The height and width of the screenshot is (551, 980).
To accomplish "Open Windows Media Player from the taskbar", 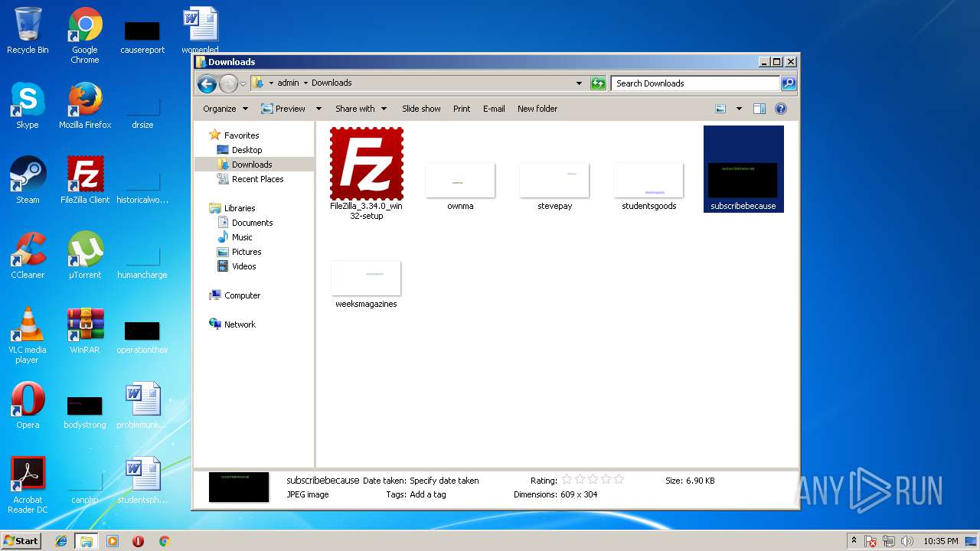I will point(113,541).
